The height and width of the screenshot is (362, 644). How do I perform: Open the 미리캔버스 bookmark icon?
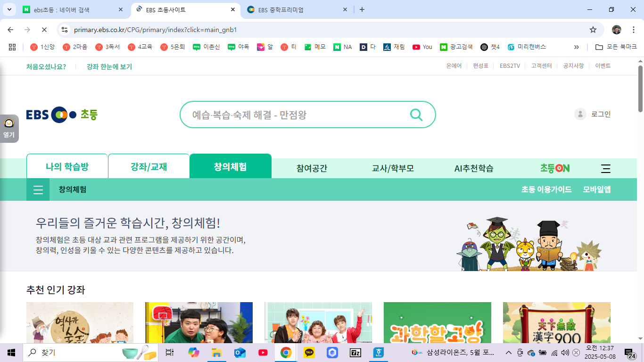511,47
